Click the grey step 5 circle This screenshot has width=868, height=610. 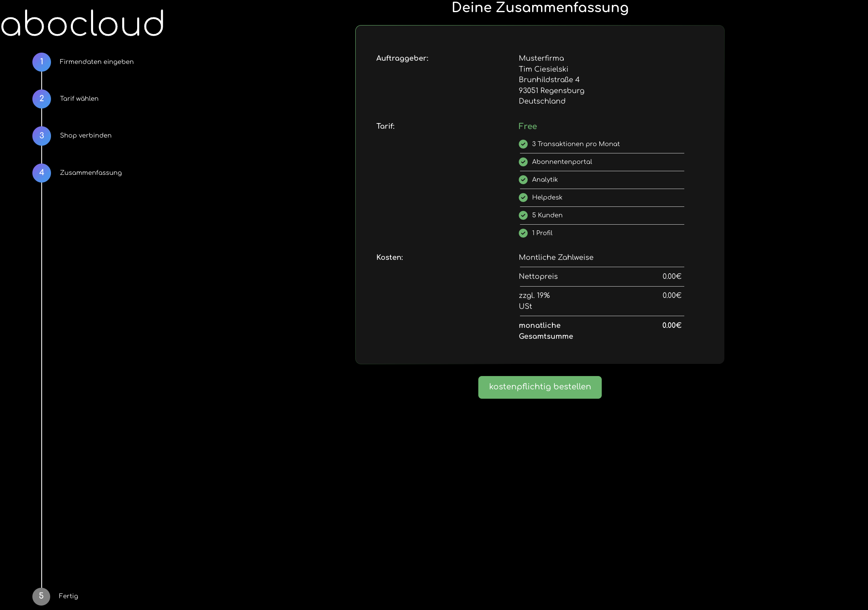41,596
